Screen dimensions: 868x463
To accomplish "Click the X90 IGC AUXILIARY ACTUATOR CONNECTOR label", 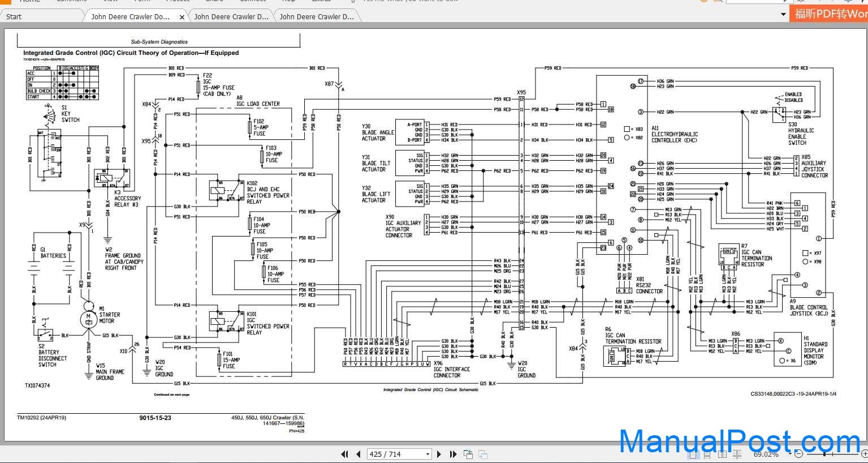I will (403, 226).
